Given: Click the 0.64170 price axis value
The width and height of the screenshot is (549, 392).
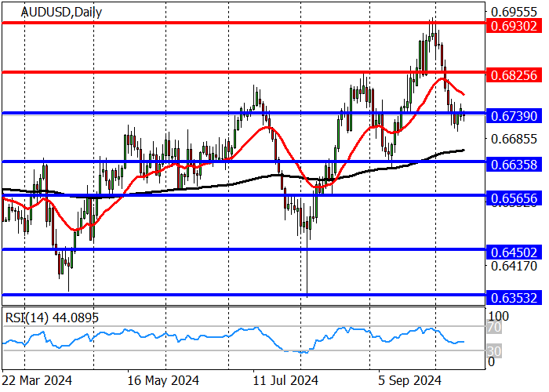Looking at the screenshot, I should pos(514,267).
